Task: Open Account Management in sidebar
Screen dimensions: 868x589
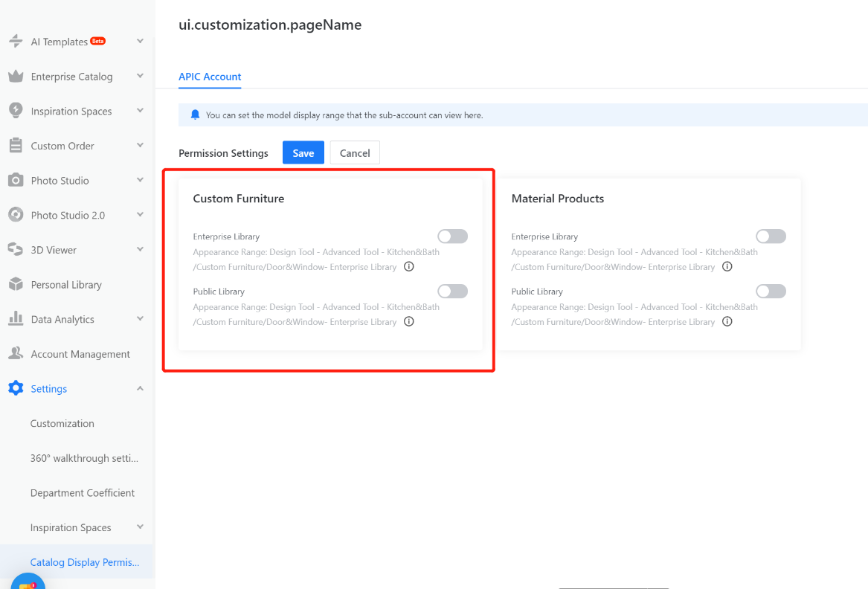Action: 80,354
